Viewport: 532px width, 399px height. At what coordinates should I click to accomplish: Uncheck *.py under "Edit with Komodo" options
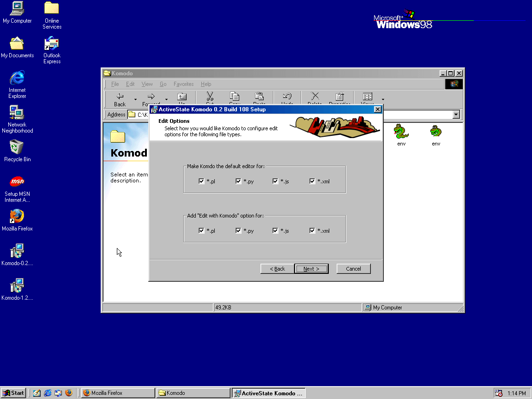click(x=238, y=231)
